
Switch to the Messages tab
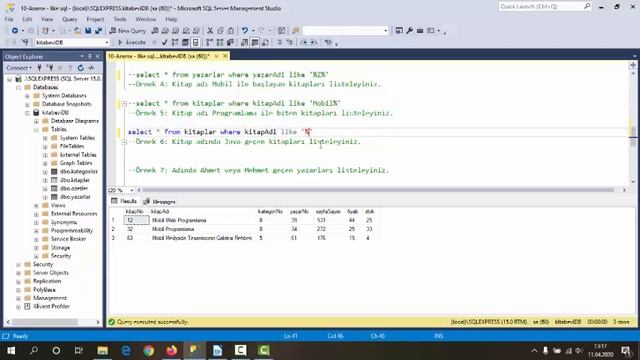[x=160, y=202]
